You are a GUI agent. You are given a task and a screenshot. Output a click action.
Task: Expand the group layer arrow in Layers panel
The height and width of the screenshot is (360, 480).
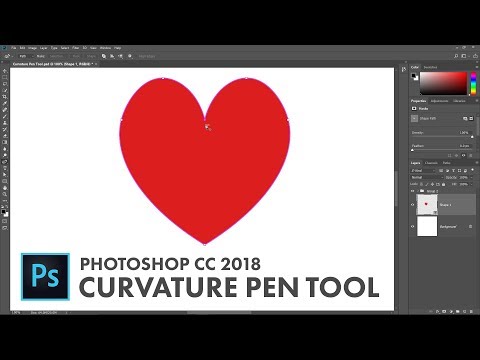click(x=418, y=191)
